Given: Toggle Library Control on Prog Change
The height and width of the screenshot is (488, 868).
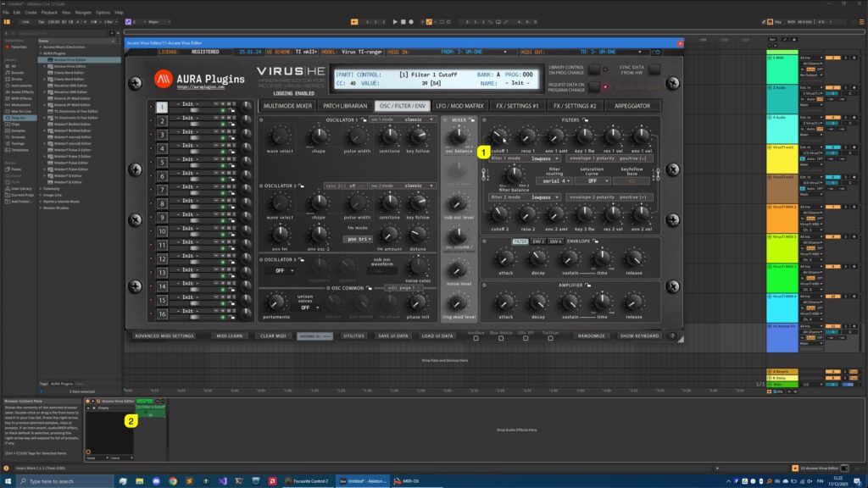Looking at the screenshot, I should 593,70.
